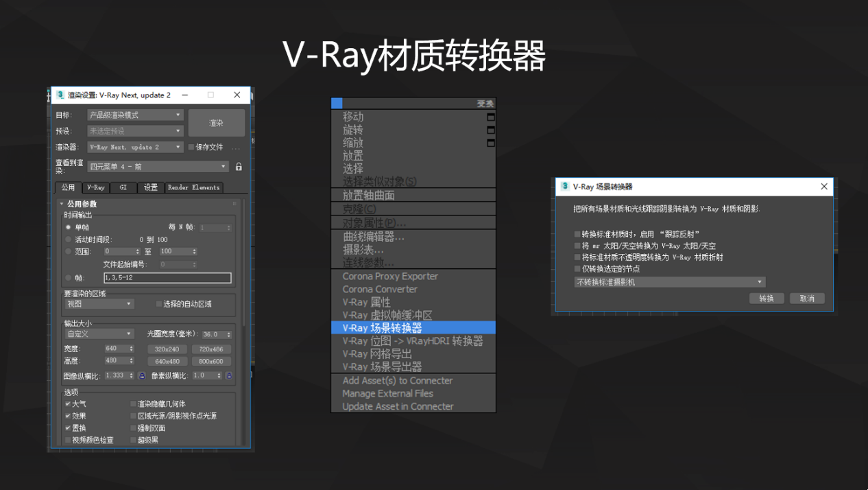The image size is (868, 490).
Task: Click the ellipsis browse button after 保存文件
Action: pyautogui.click(x=236, y=148)
